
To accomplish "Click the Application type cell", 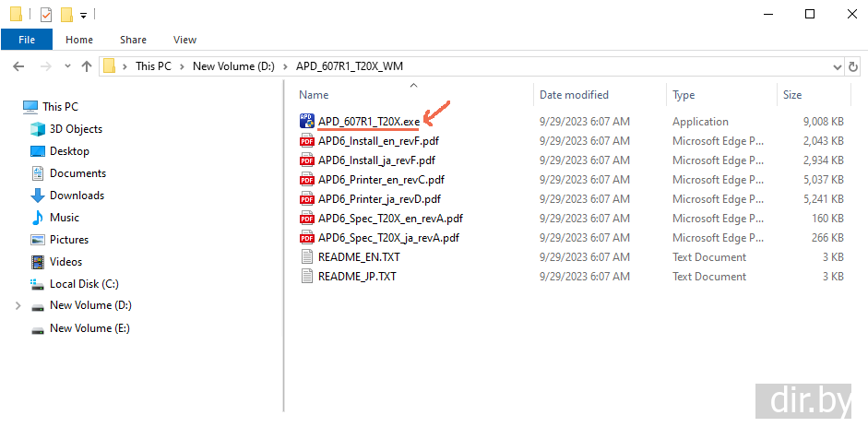I will pos(700,121).
